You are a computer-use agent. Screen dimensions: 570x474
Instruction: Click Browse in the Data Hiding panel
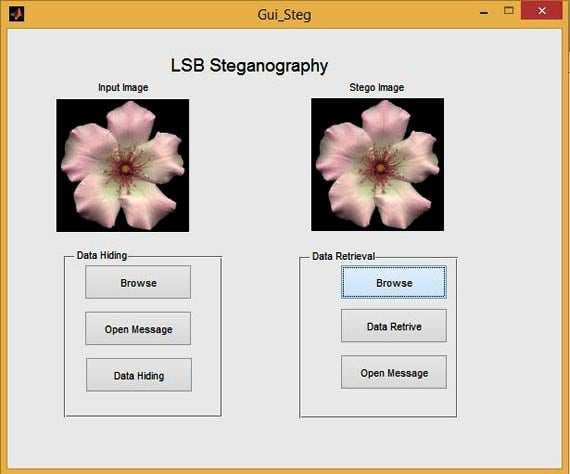point(138,282)
